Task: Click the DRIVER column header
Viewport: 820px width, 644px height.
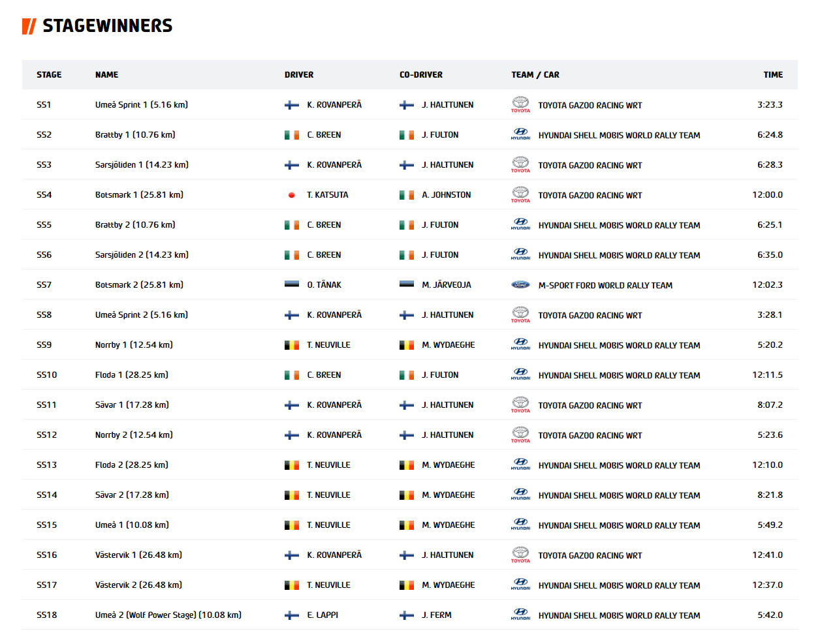Action: tap(299, 75)
